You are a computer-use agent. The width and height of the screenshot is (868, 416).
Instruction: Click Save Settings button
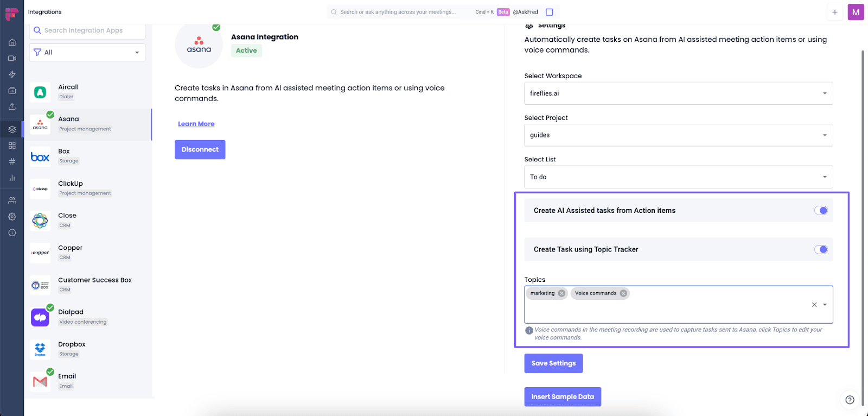pos(553,363)
